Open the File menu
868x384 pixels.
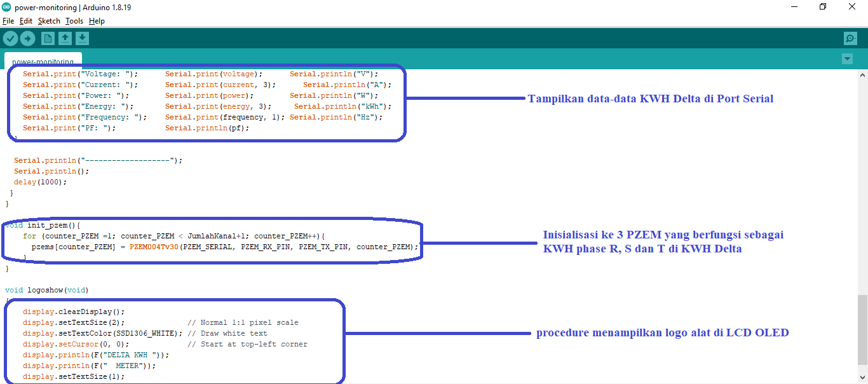8,21
